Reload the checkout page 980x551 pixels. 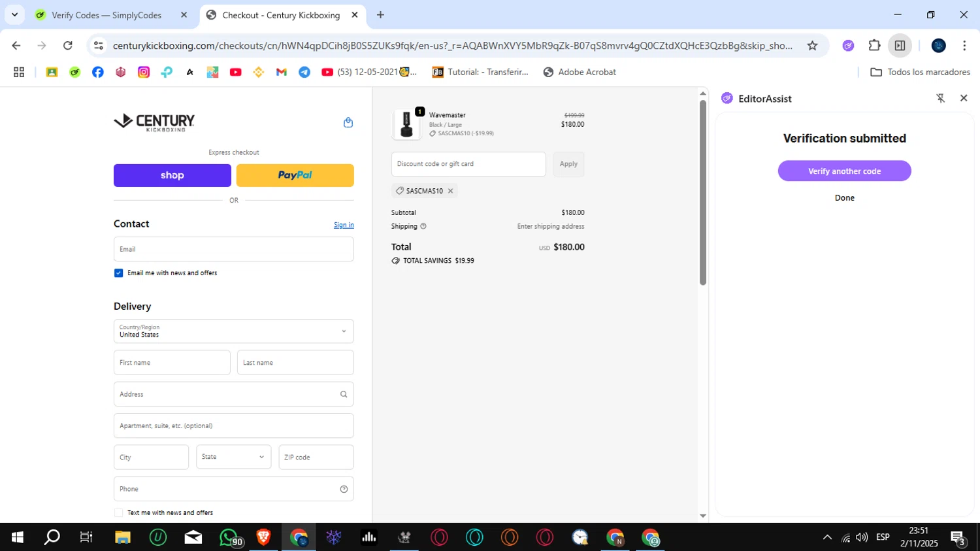[x=68, y=46]
